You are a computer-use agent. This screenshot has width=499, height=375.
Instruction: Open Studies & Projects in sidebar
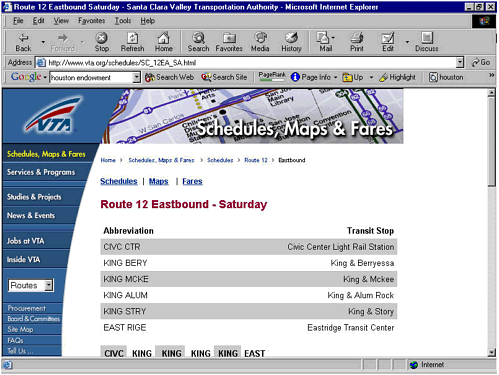[x=34, y=197]
